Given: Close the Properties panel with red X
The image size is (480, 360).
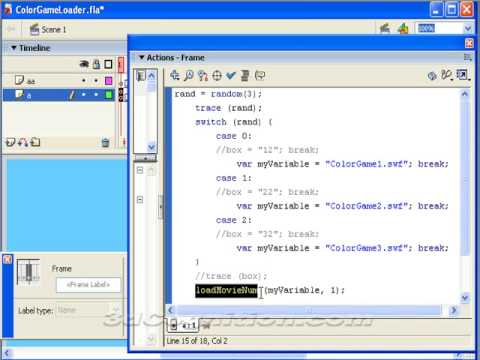Looking at the screenshot, I should pos(7,259).
